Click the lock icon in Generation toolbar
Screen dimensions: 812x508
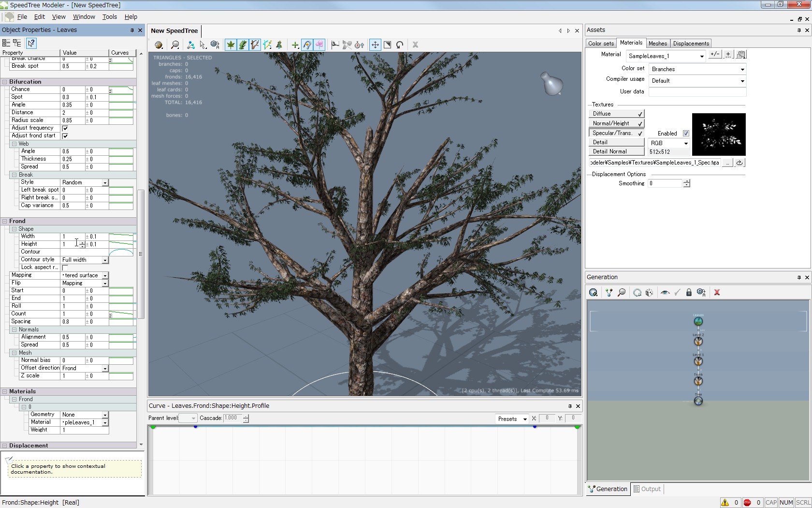(x=689, y=293)
